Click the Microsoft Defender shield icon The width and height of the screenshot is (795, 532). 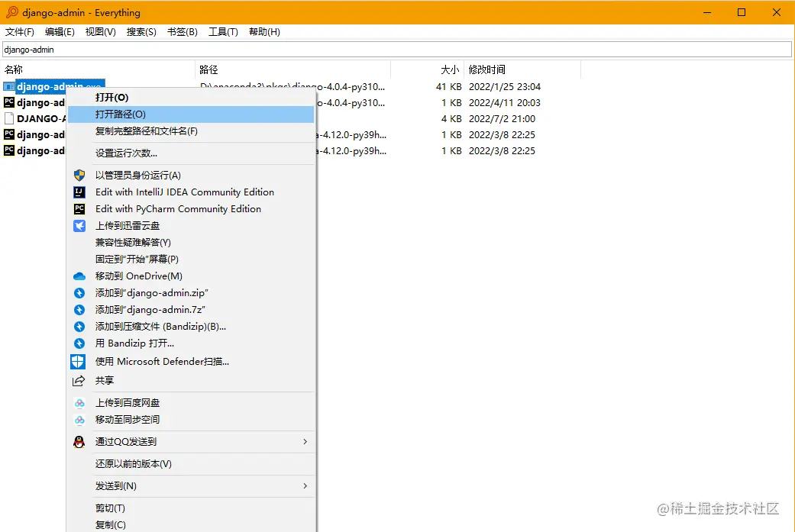[78, 362]
